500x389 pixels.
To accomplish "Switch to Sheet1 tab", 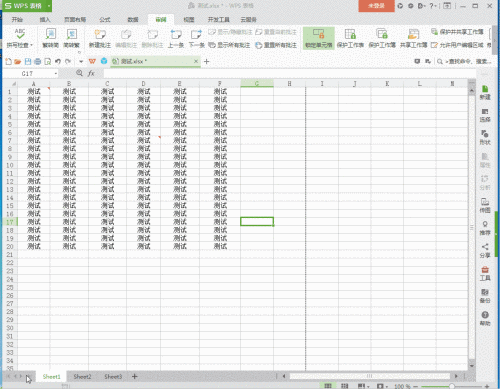I will [x=51, y=377].
